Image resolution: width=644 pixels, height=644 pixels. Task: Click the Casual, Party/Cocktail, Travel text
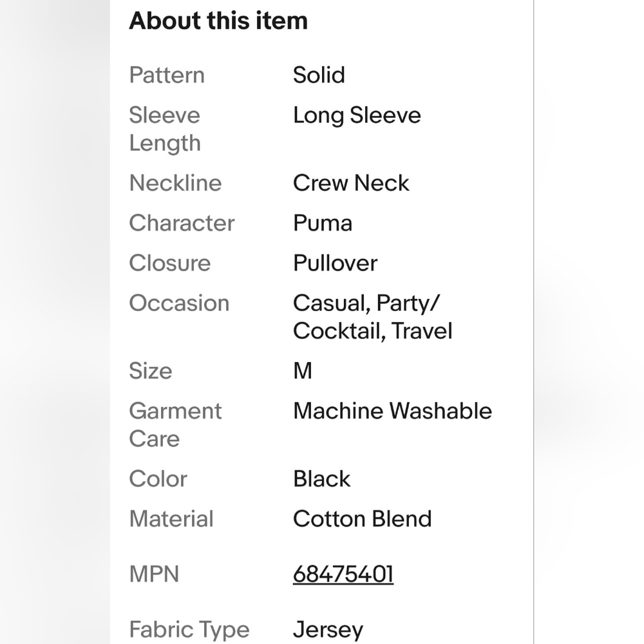click(372, 317)
